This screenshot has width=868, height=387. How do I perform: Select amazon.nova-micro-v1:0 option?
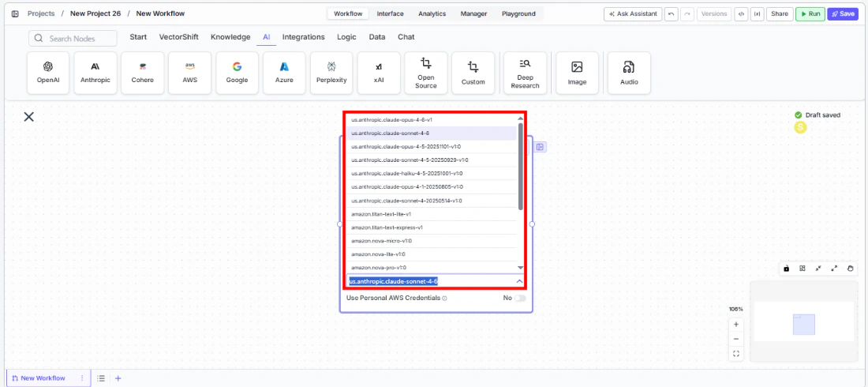tap(432, 241)
